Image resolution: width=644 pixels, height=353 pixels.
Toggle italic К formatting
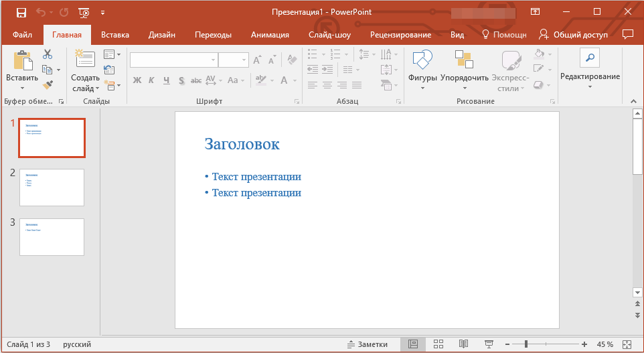pyautogui.click(x=151, y=80)
